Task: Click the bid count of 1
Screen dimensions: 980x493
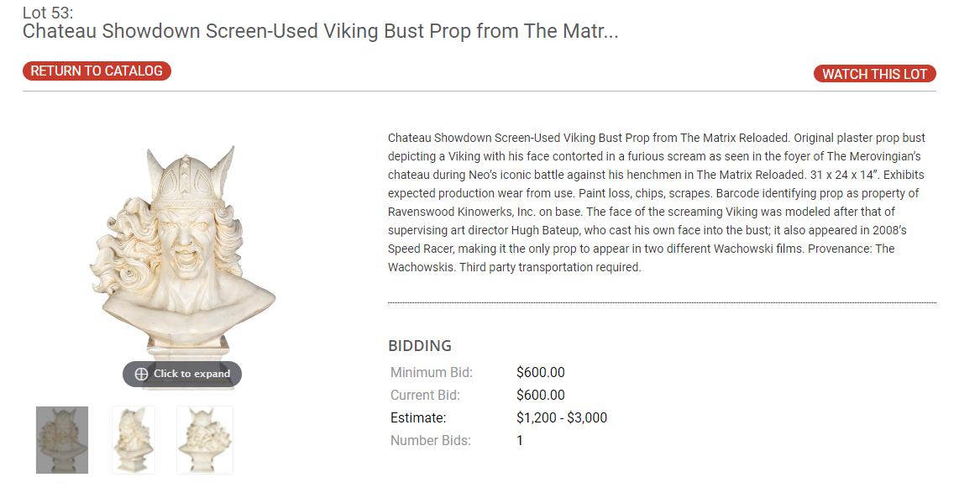Action: pyautogui.click(x=520, y=440)
